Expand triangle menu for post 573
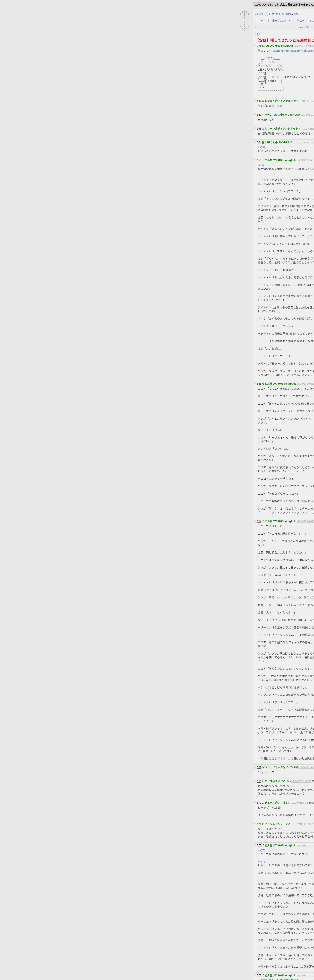 255,975
